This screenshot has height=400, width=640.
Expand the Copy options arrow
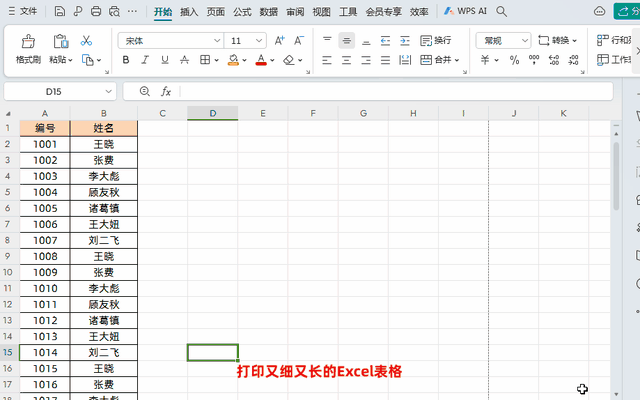99,60
